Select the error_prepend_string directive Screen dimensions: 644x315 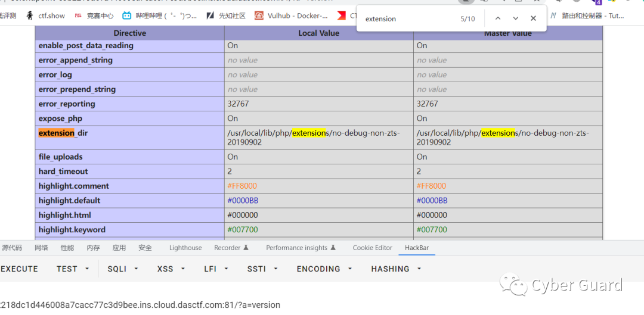(x=130, y=89)
